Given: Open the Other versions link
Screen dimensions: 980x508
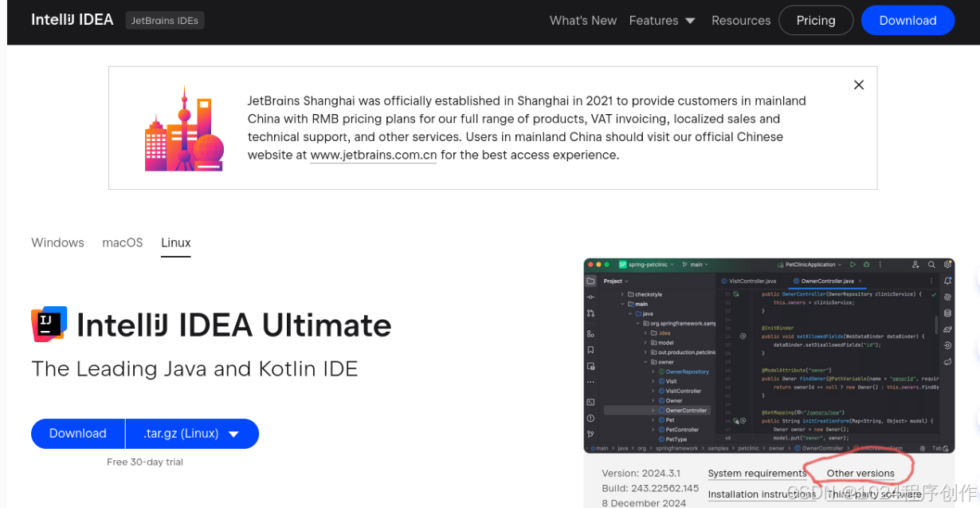Looking at the screenshot, I should [x=860, y=473].
